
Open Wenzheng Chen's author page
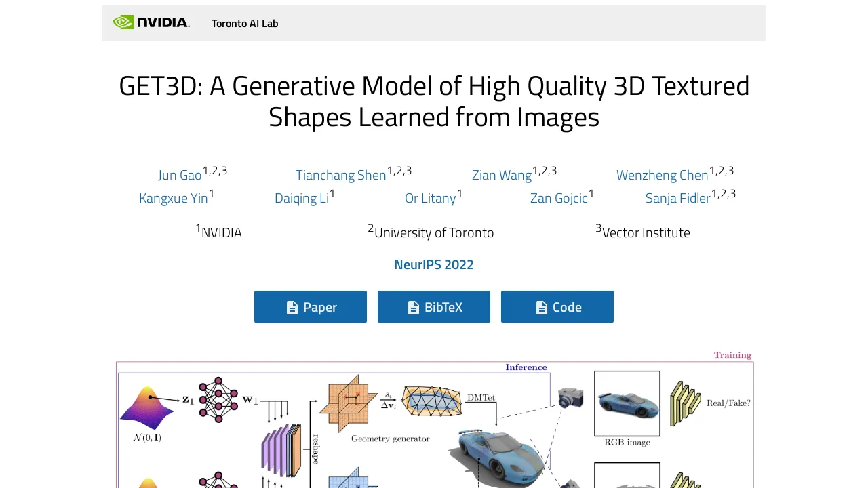pyautogui.click(x=663, y=175)
